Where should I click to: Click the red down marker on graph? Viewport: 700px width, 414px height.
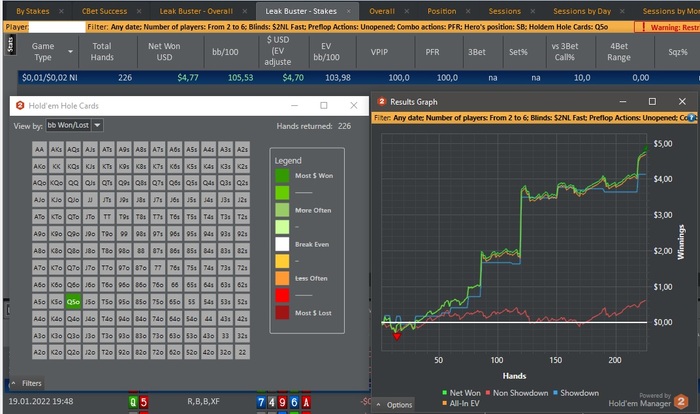pos(396,336)
